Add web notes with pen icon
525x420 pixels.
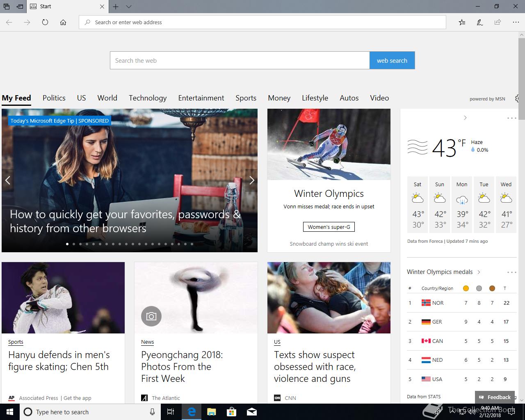pyautogui.click(x=480, y=22)
